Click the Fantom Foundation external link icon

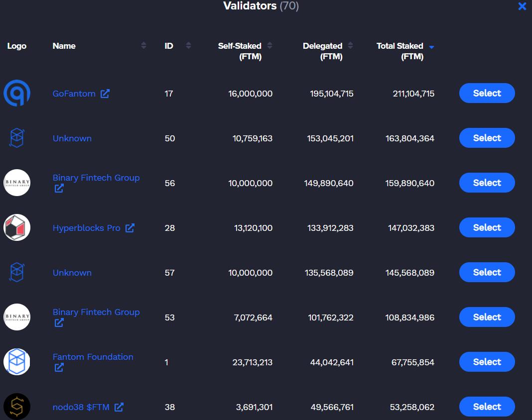pos(59,368)
